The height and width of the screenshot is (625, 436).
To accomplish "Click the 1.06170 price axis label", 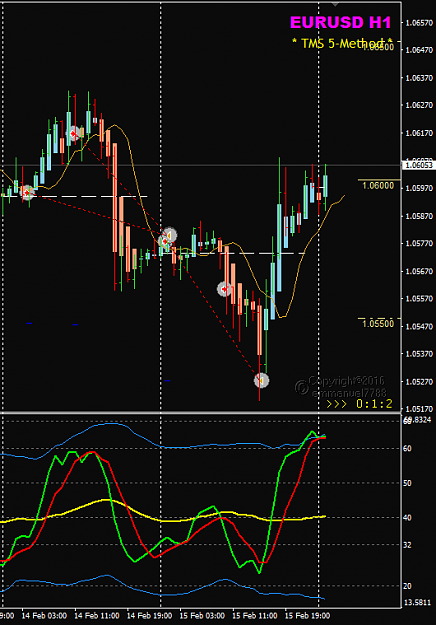I will [419, 133].
